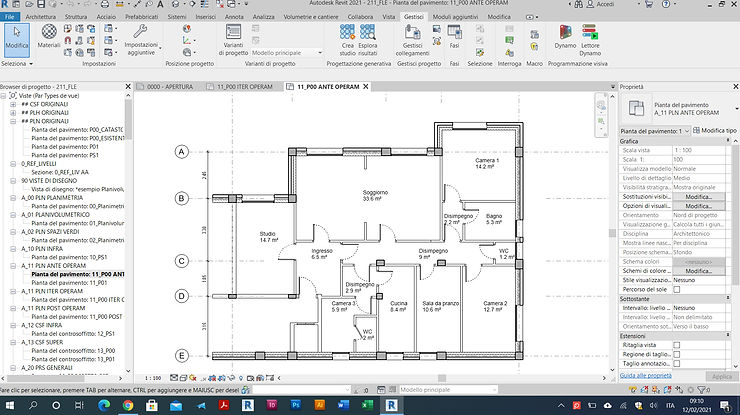This screenshot has width=740, height=415.
Task: Switch to 0000 - APERTURA view tab
Action: pyautogui.click(x=166, y=87)
